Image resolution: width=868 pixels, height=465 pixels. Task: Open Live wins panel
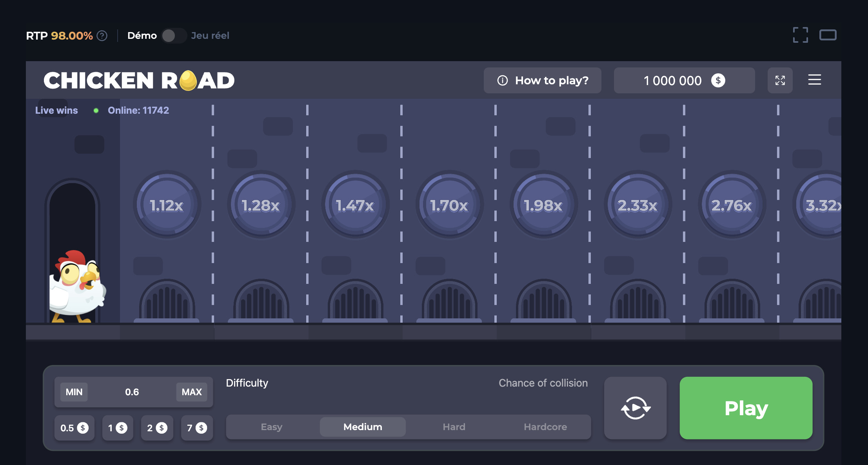tap(56, 110)
